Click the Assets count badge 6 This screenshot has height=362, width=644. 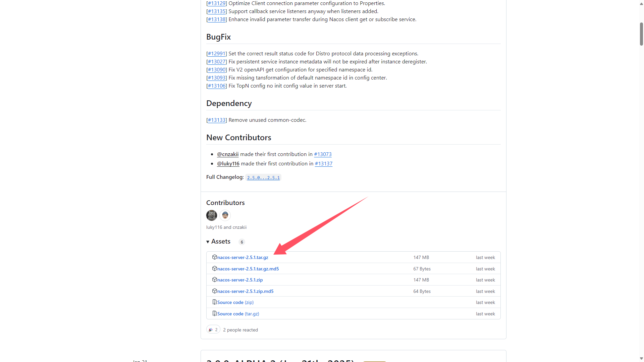pos(242,242)
